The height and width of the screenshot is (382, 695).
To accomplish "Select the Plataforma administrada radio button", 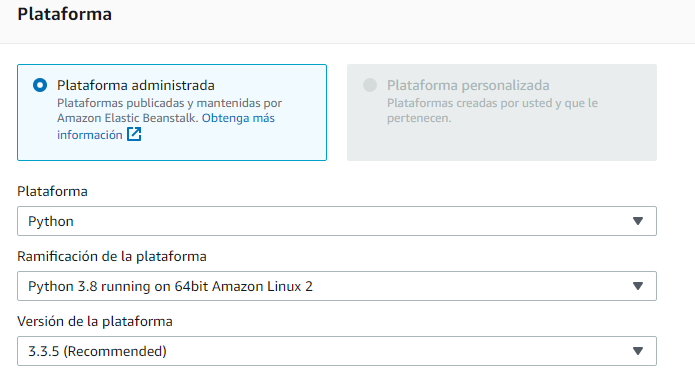I will click(x=40, y=85).
